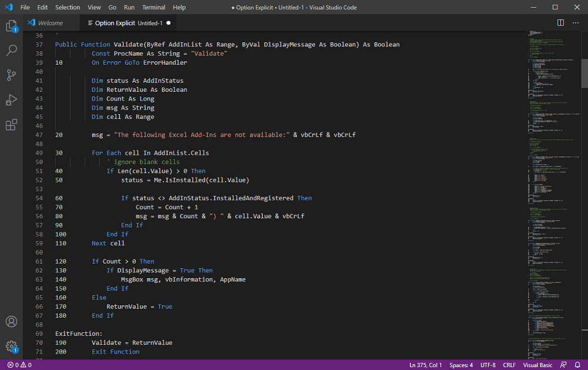Click the Ln 375, Col 1 indicator
Image resolution: width=588 pixels, height=370 pixels.
tap(425, 365)
